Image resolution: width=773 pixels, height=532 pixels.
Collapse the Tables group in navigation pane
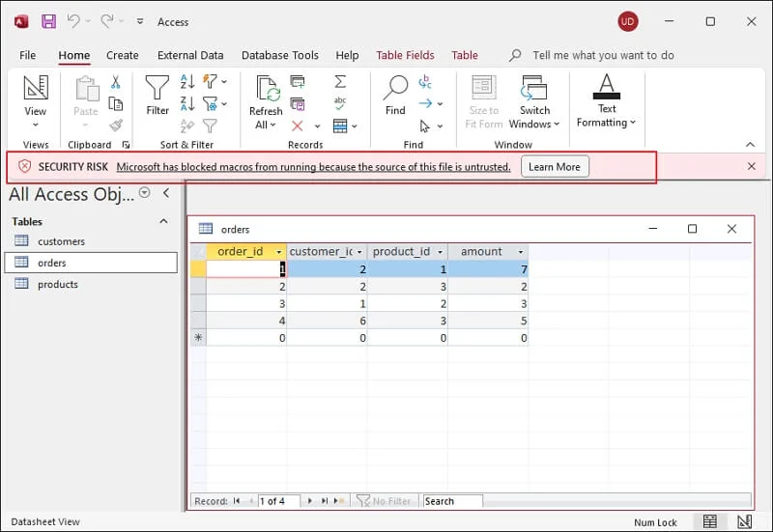coord(162,221)
